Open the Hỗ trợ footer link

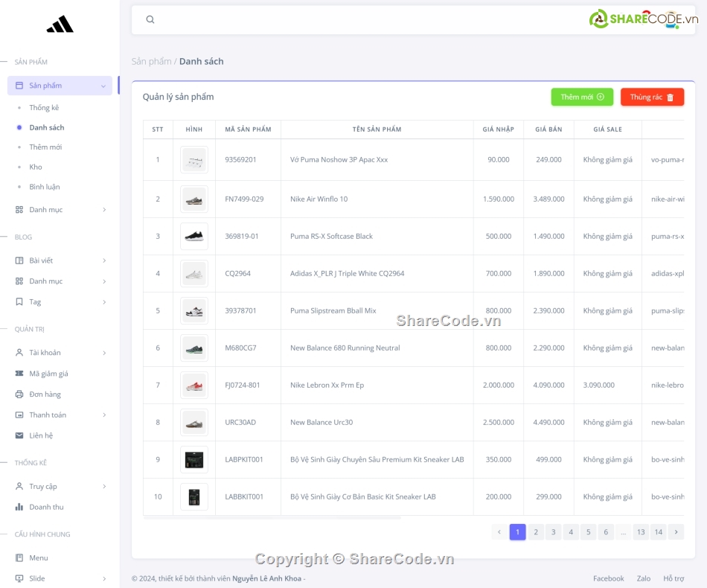tap(674, 578)
